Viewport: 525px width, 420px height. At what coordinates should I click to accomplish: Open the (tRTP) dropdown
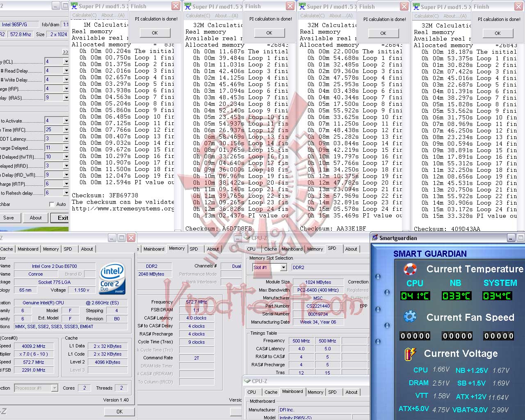(66, 184)
